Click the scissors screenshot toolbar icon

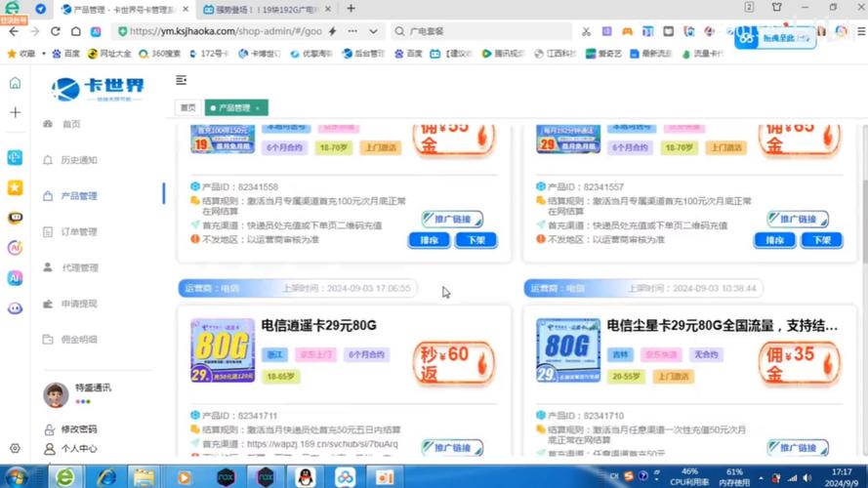(586, 31)
